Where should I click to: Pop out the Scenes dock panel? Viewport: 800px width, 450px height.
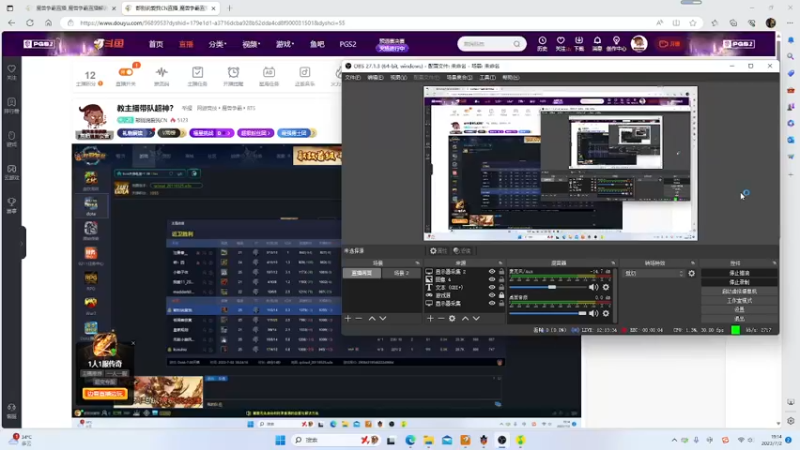pyautogui.click(x=417, y=263)
